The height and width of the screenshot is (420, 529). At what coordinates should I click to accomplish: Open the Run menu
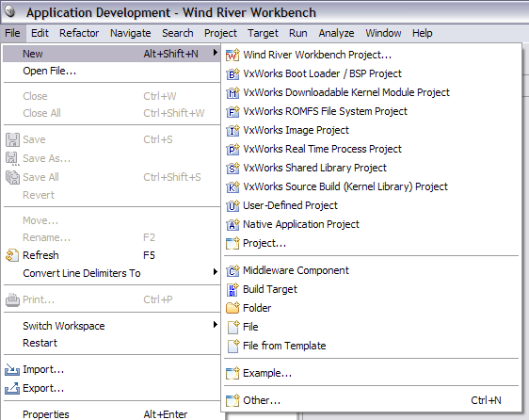click(x=297, y=33)
